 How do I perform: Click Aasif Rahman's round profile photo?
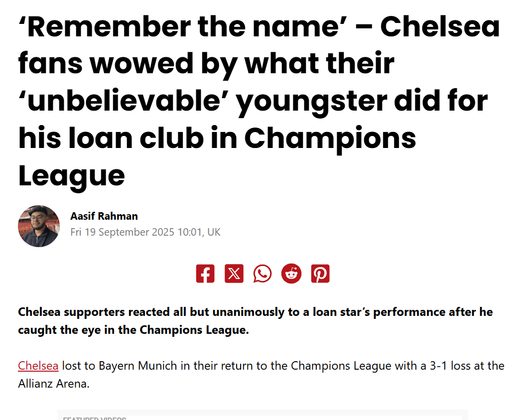39,226
